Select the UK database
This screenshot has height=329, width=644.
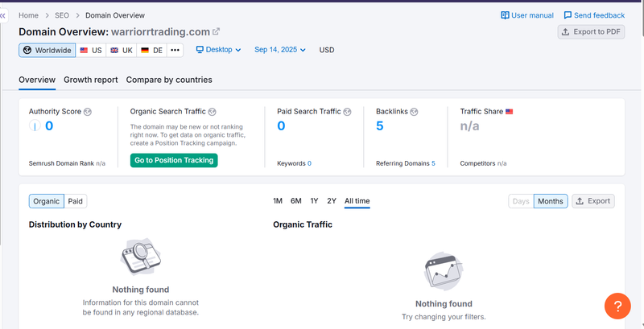pos(122,50)
